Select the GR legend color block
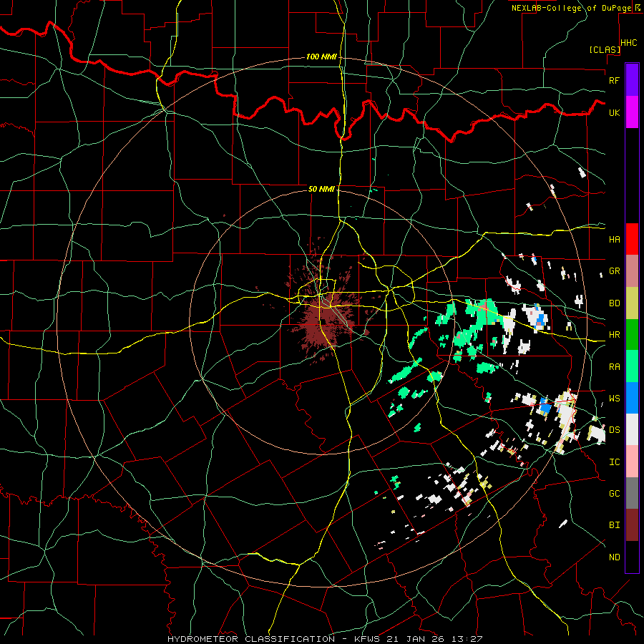This screenshot has height=644, width=644. (x=632, y=271)
